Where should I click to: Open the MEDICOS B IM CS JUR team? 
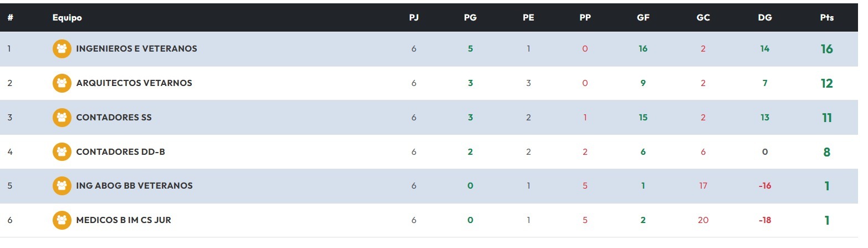(124, 220)
